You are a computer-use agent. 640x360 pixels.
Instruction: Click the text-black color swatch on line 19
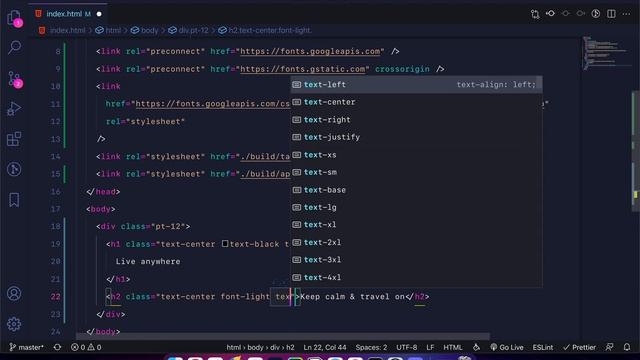(225, 244)
